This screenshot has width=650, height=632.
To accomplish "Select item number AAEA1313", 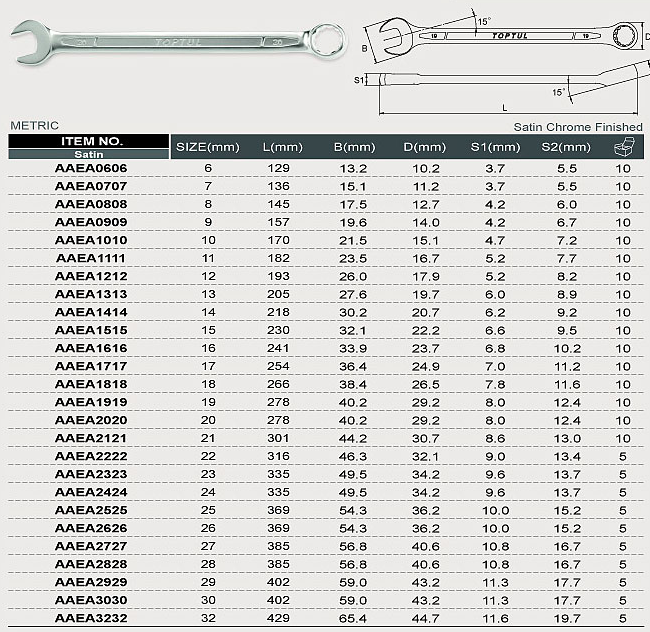I will pyautogui.click(x=91, y=294).
